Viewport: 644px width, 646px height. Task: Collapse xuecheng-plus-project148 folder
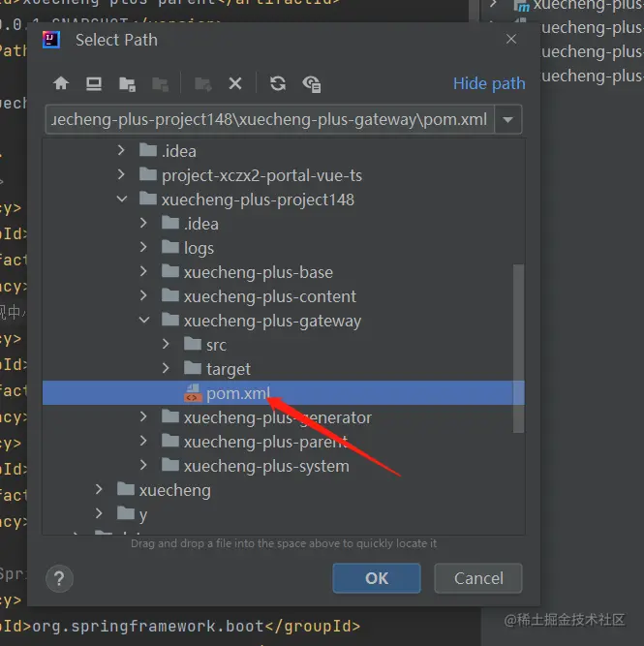pyautogui.click(x=122, y=199)
